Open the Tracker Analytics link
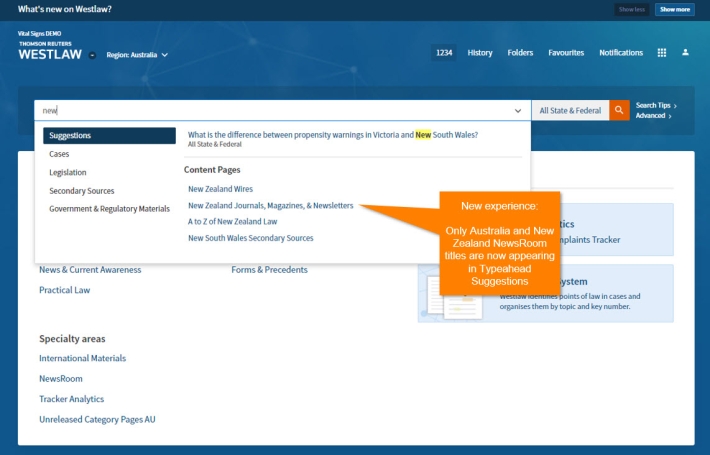 point(72,399)
